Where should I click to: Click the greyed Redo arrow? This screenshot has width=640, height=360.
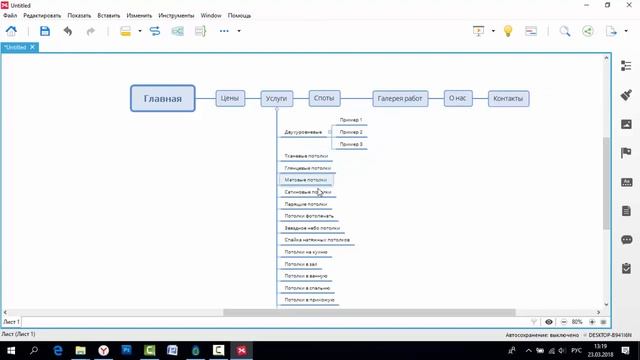(x=91, y=31)
